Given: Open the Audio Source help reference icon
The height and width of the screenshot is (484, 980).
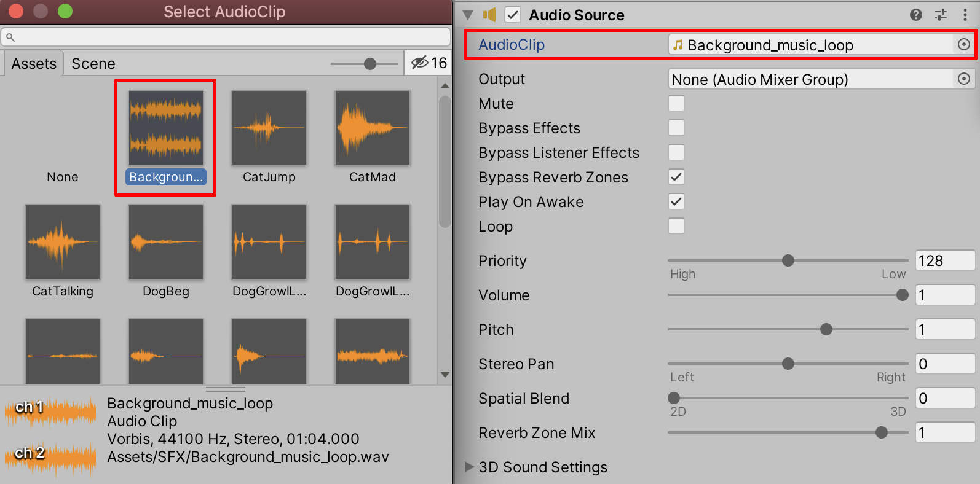Looking at the screenshot, I should pos(915,15).
